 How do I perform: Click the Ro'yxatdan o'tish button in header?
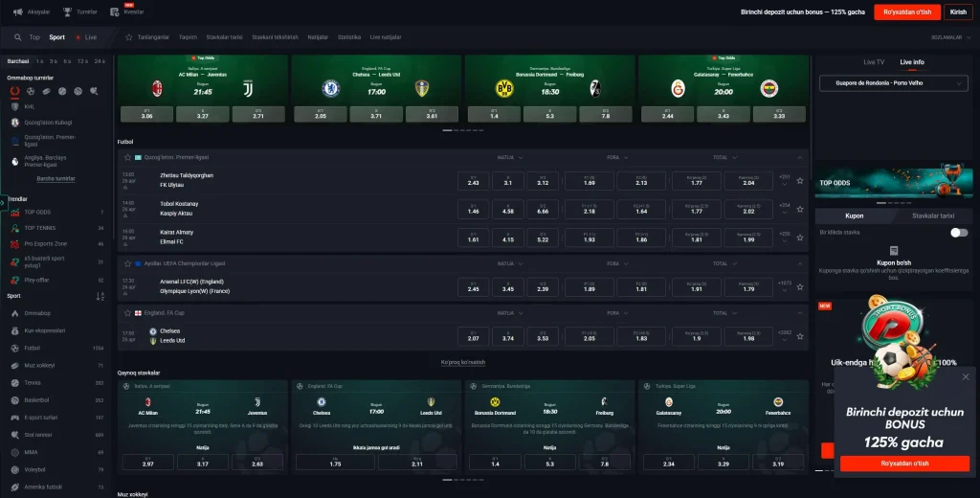tap(907, 11)
